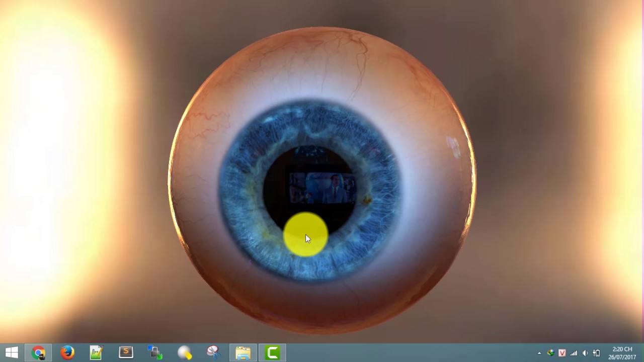Click an empty area of the taskbar
The width and height of the screenshot is (644, 362).
pos(403,352)
